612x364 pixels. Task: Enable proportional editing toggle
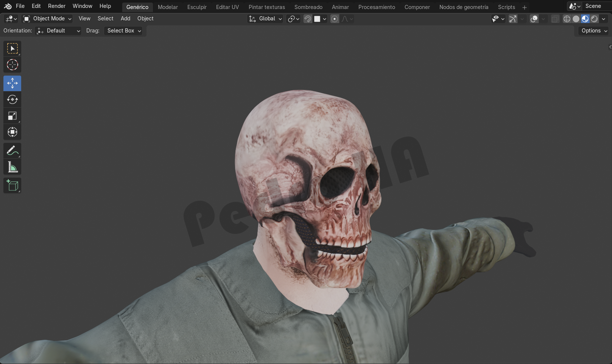pyautogui.click(x=335, y=19)
